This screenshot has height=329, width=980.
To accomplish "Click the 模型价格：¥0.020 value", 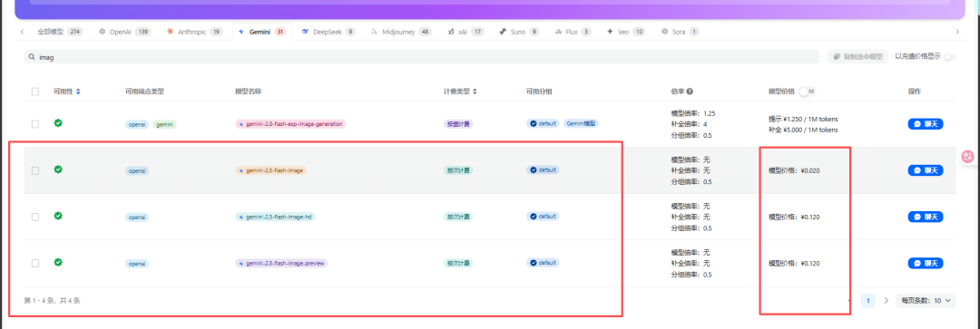I will point(794,170).
